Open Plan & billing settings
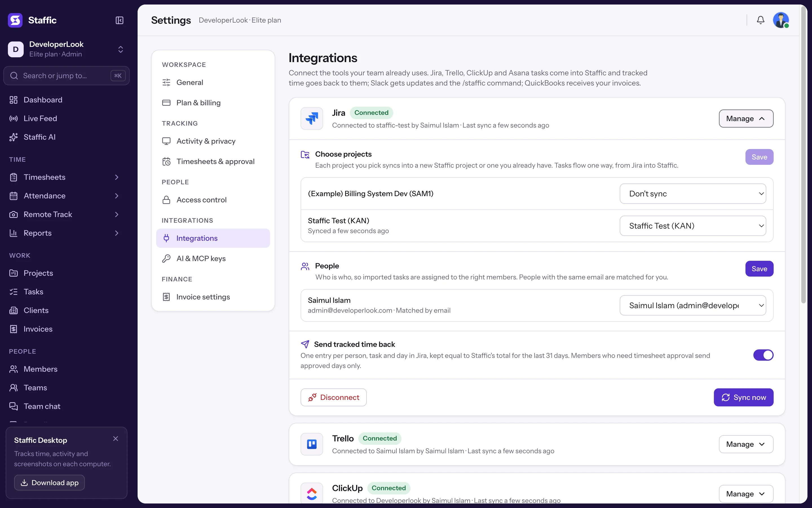Screen dimensions: 812x508 click(213, 103)
